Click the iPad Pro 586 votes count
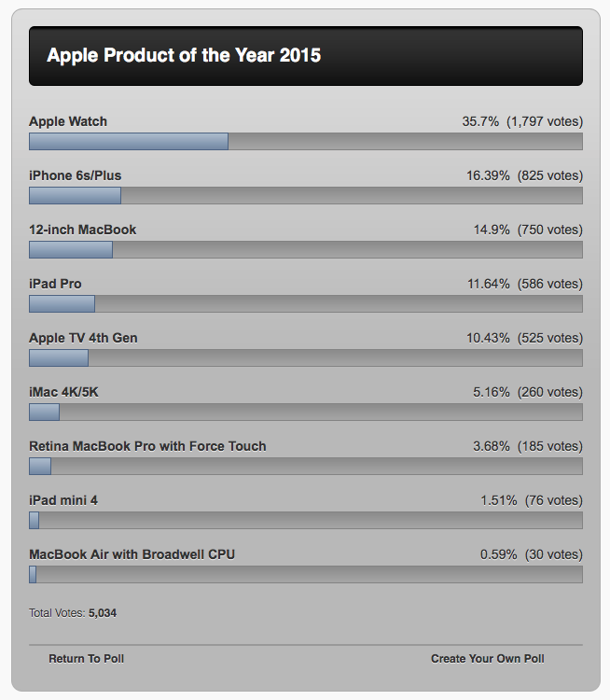The height and width of the screenshot is (700, 610). coord(550,284)
